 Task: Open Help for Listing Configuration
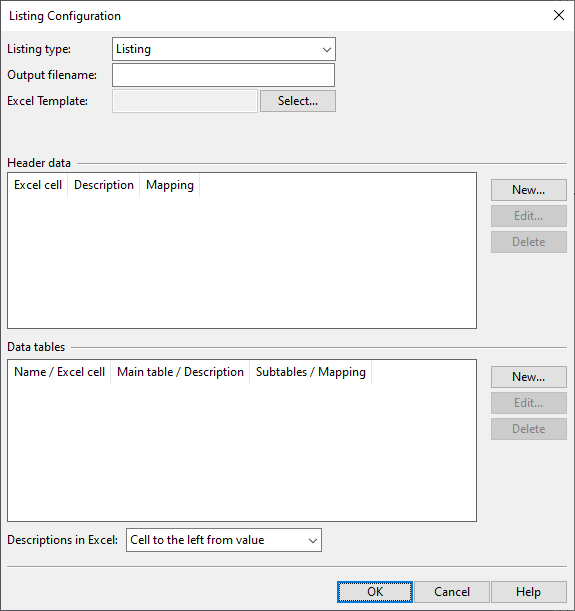[x=529, y=592]
